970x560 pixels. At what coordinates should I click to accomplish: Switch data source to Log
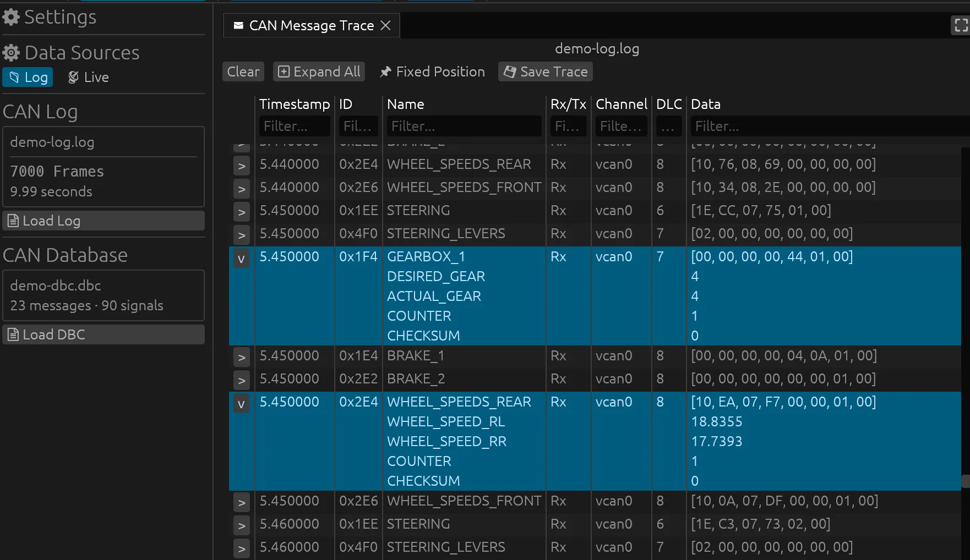[x=28, y=77]
